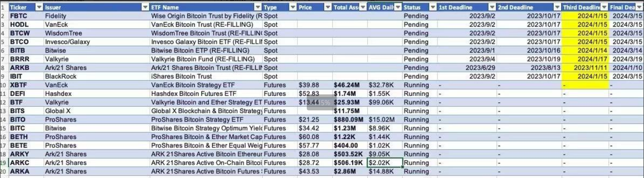The height and width of the screenshot is (178, 644).
Task: Expand the ETF Name filter arrow
Action: [x=258, y=8]
